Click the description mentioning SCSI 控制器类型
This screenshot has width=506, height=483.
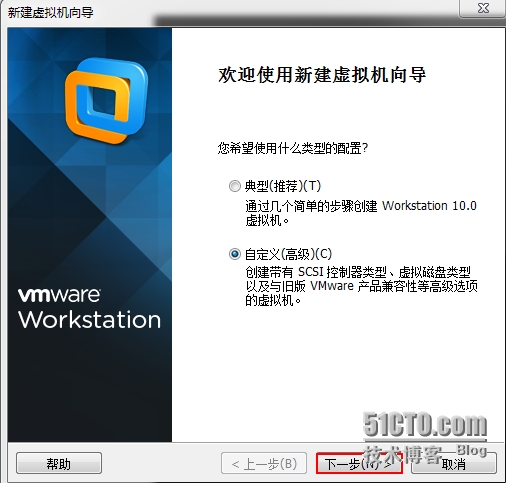point(362,286)
